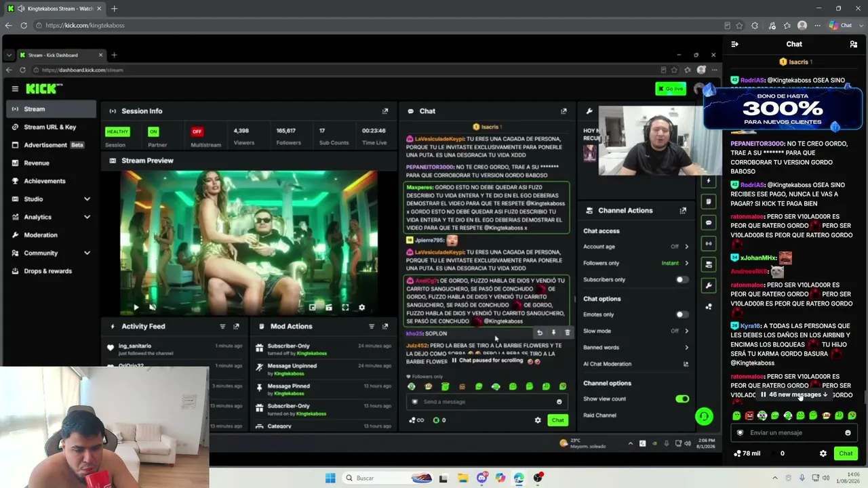Open Account age options
Viewport: 868px width, 488px height.
pyautogui.click(x=635, y=247)
